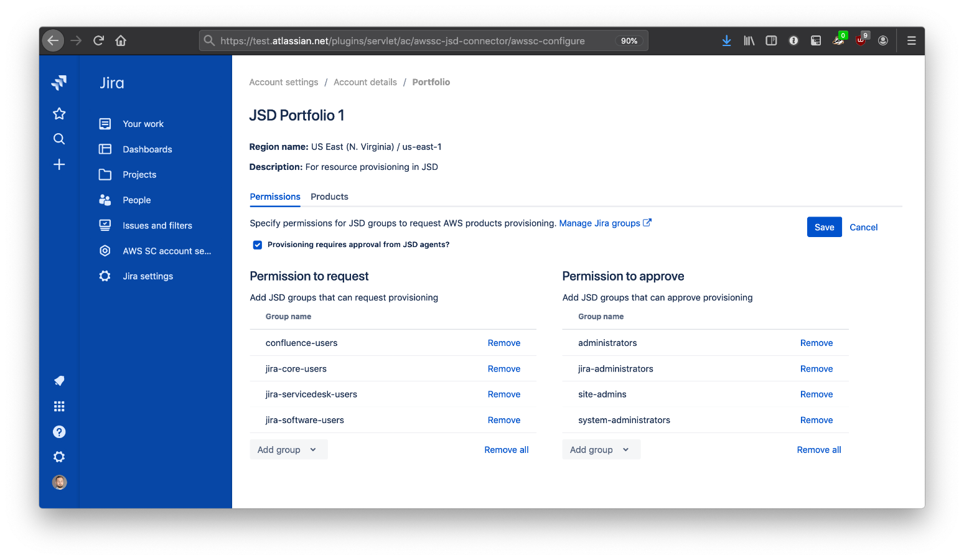Open settings gear icon at sidebar bottom
The height and width of the screenshot is (560, 964).
[59, 457]
